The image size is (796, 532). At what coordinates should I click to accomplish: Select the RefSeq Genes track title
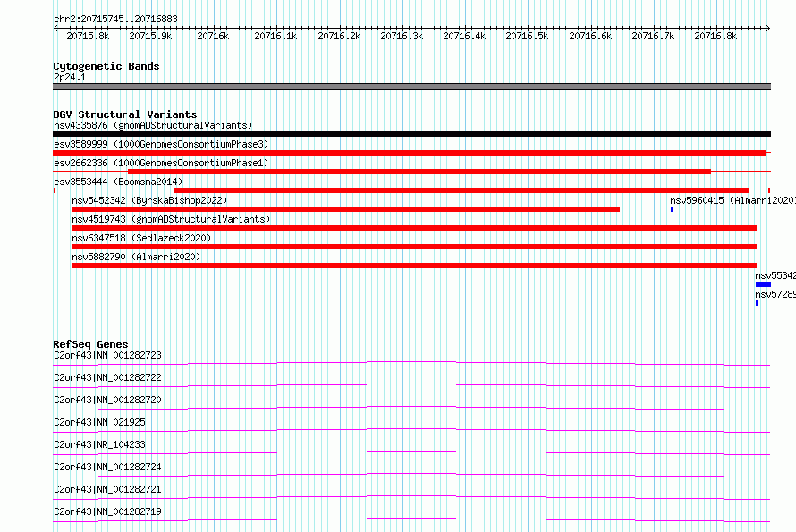coord(90,344)
